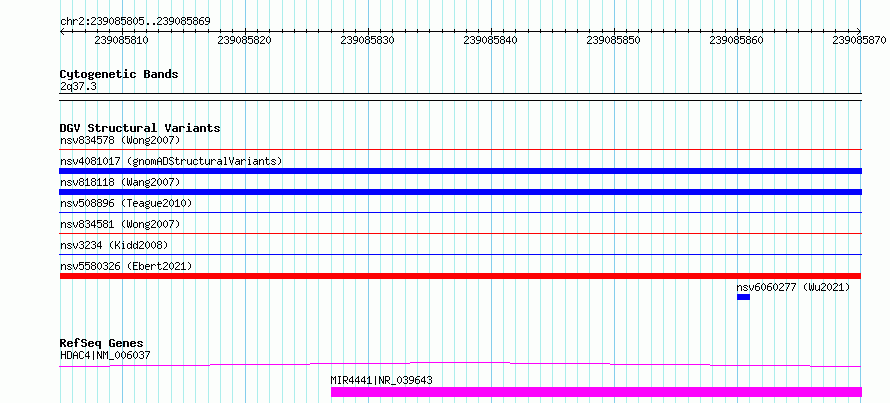The height and width of the screenshot is (403, 890).
Task: Select variant label nsv818118 (Wang2007)
Action: pyautogui.click(x=120, y=182)
